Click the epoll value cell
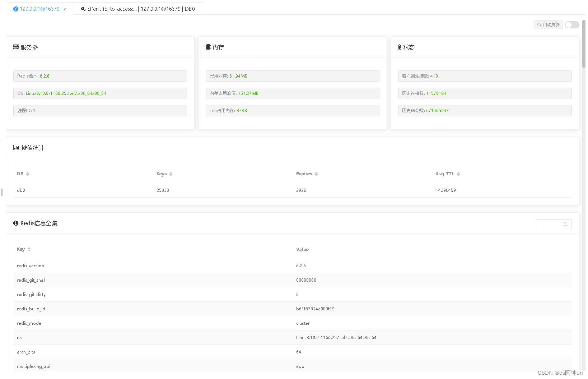Screen dimensions: 588x379 (x=301, y=366)
